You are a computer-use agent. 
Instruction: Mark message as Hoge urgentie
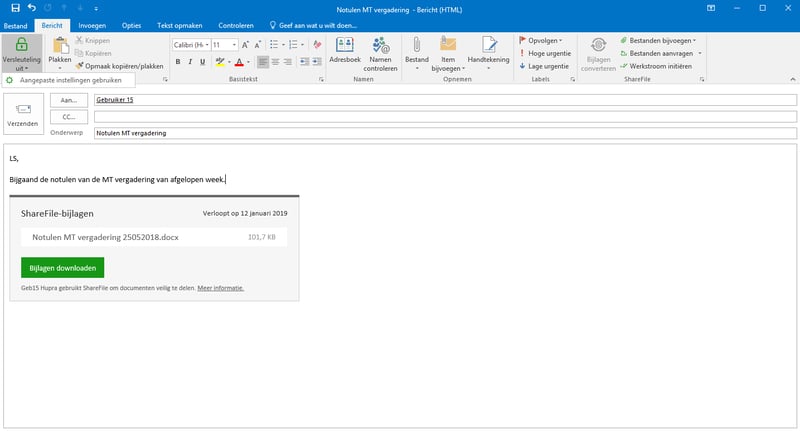pos(545,54)
